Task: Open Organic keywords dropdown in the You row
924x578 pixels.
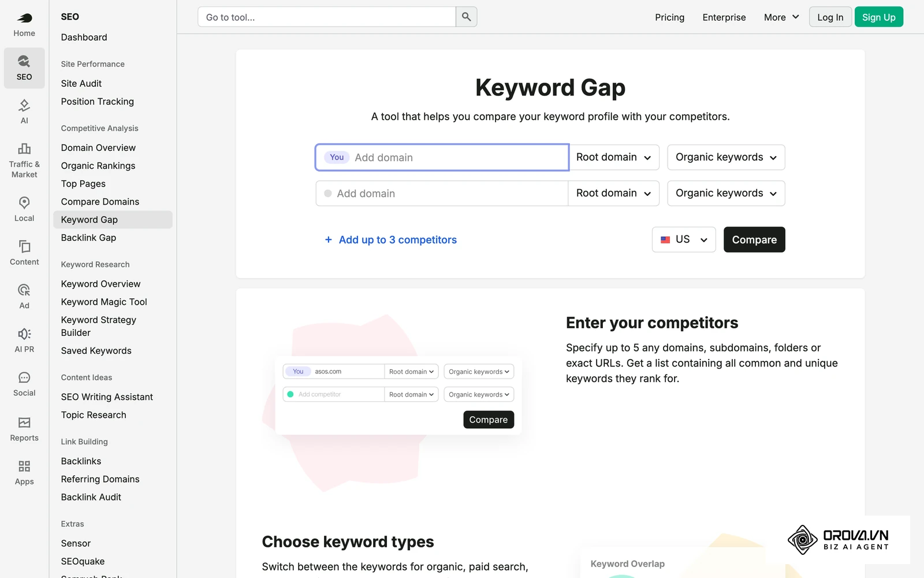Action: pyautogui.click(x=726, y=157)
